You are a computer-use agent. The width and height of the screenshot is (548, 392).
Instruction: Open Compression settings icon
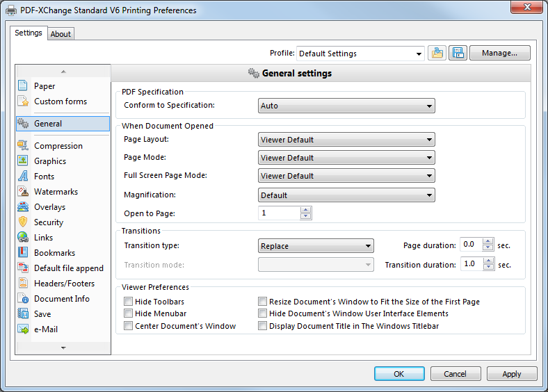click(x=23, y=145)
